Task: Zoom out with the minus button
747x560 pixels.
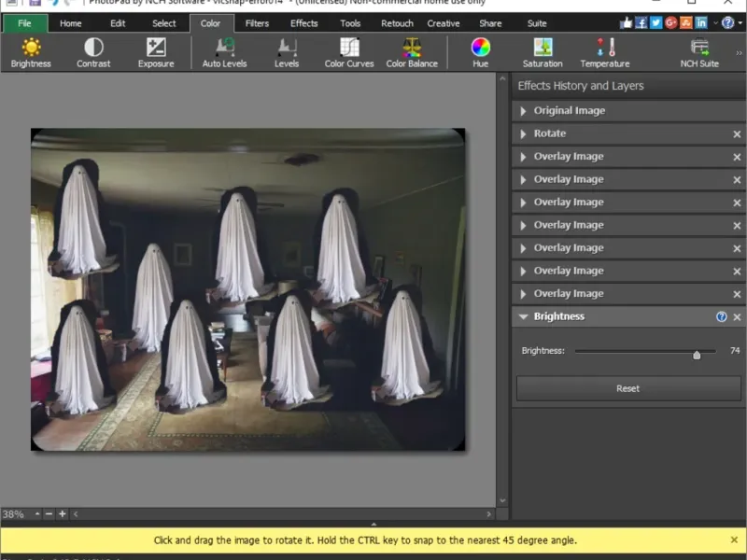Action: tap(49, 514)
